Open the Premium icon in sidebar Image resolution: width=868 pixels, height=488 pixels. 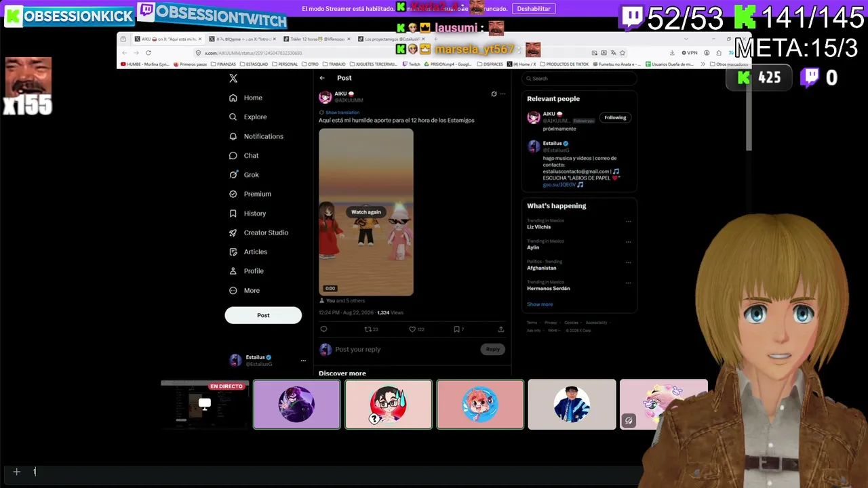point(233,194)
